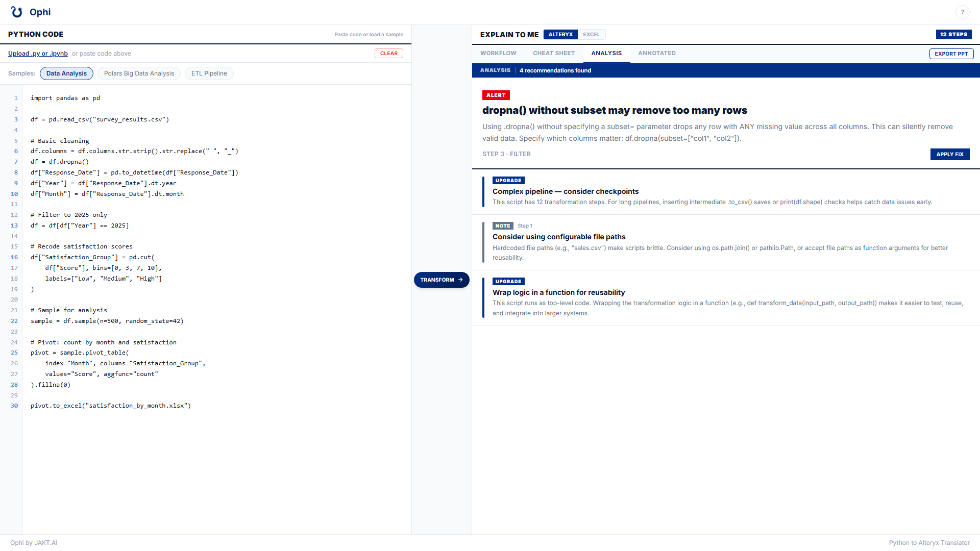Click the Transform arrow button
This screenshot has height=551, width=980.
click(x=442, y=280)
